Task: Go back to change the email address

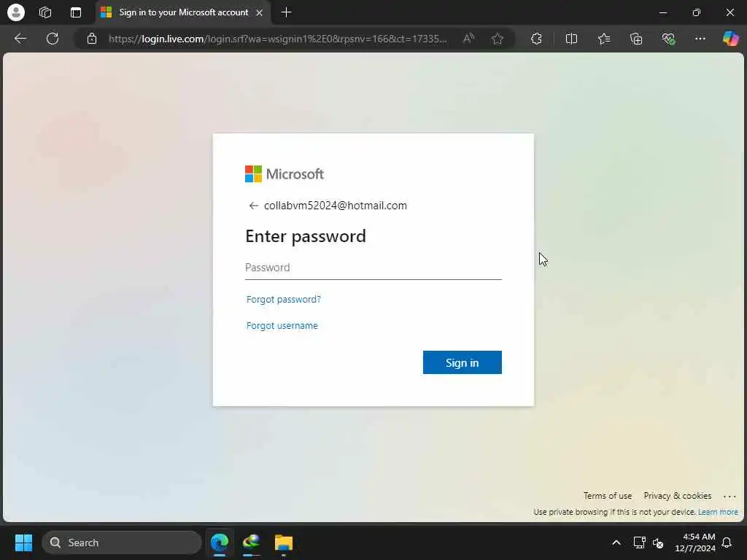Action: pyautogui.click(x=253, y=206)
